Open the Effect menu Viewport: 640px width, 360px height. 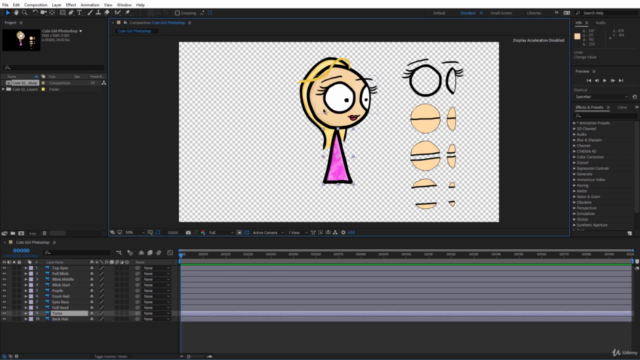point(71,5)
